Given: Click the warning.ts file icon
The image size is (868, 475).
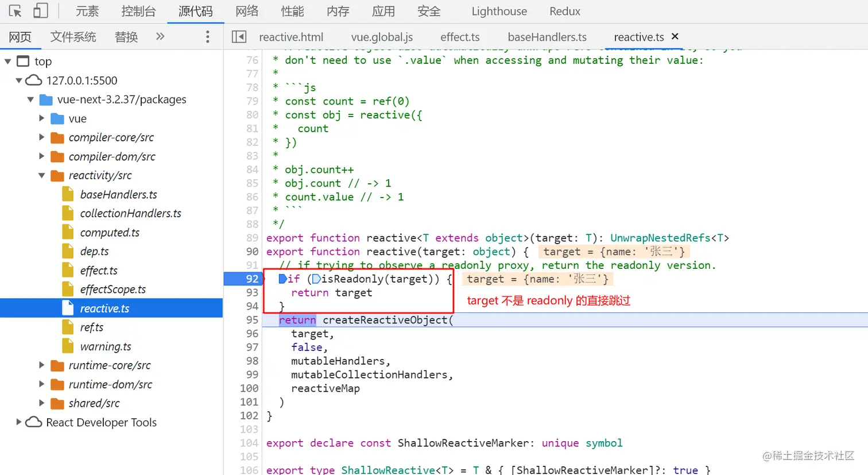Looking at the screenshot, I should tap(68, 346).
